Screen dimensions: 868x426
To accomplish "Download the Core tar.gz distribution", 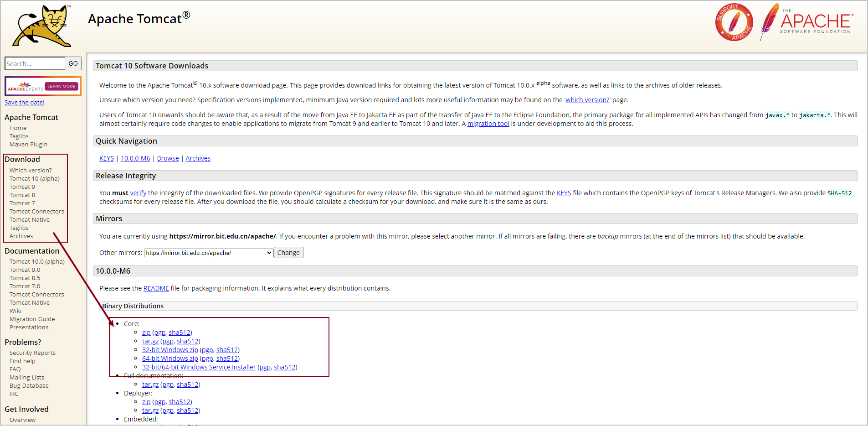I will 150,341.
